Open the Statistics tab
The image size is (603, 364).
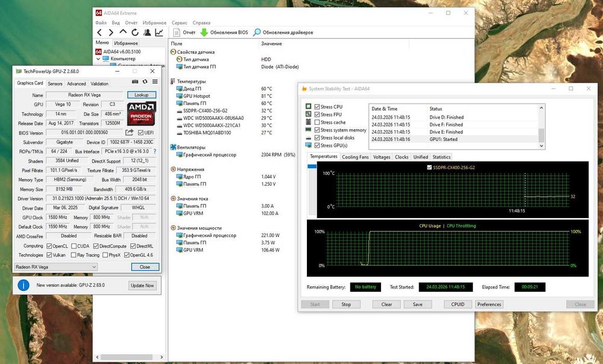[x=441, y=157]
